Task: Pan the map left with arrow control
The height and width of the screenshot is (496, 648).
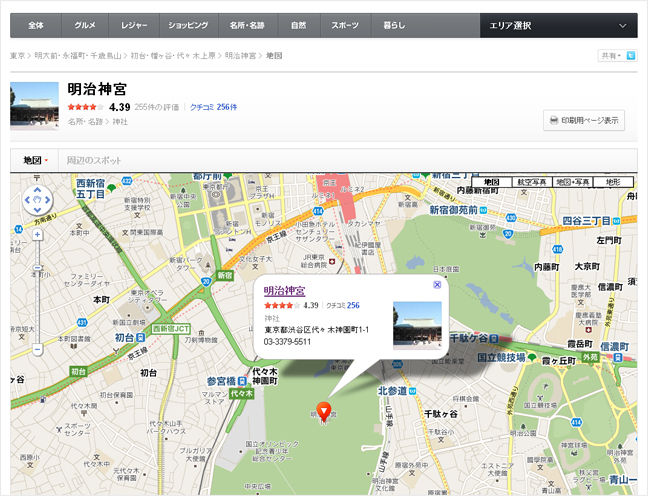Action: 27,200
